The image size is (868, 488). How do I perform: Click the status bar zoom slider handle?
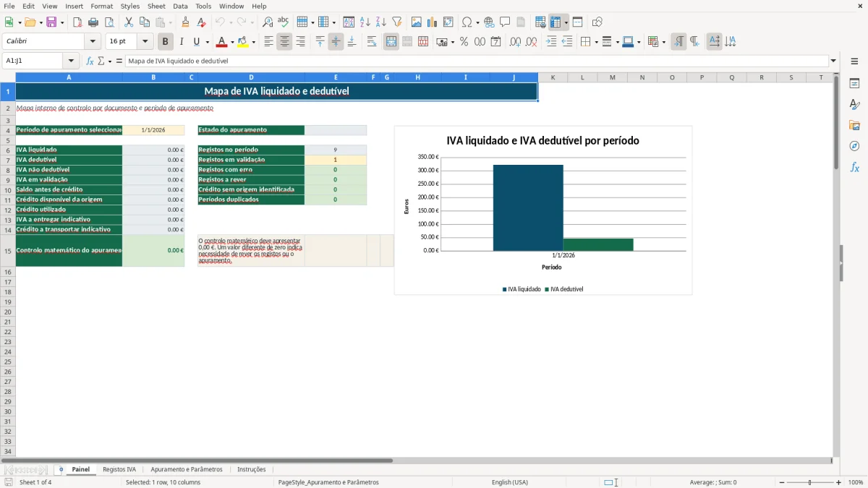[x=809, y=482]
